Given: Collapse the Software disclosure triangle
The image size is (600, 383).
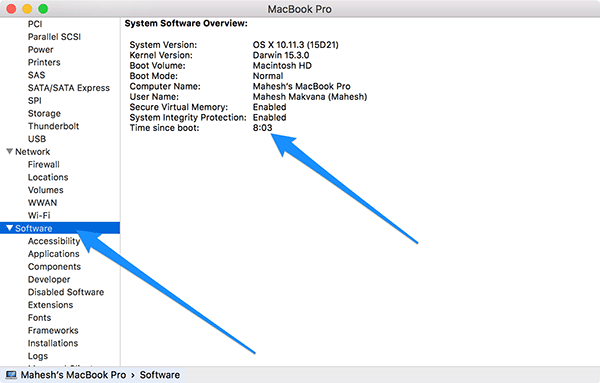Looking at the screenshot, I should pos(10,228).
